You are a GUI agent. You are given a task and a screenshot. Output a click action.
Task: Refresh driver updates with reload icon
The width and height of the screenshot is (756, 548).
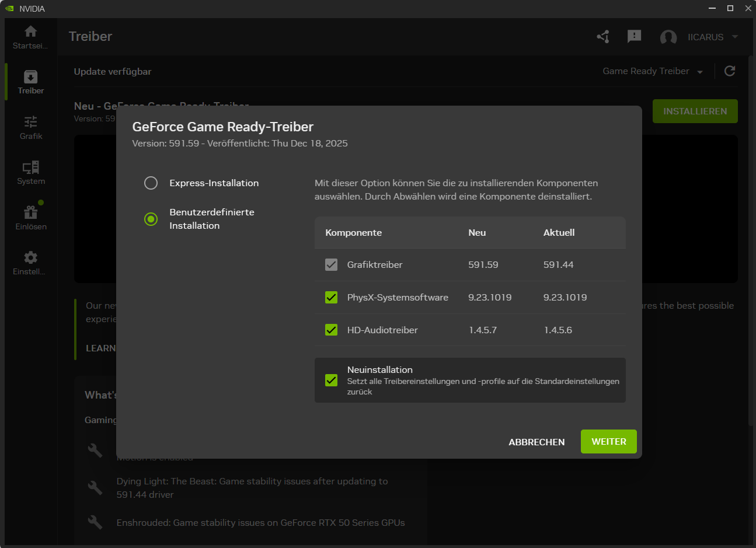click(730, 71)
